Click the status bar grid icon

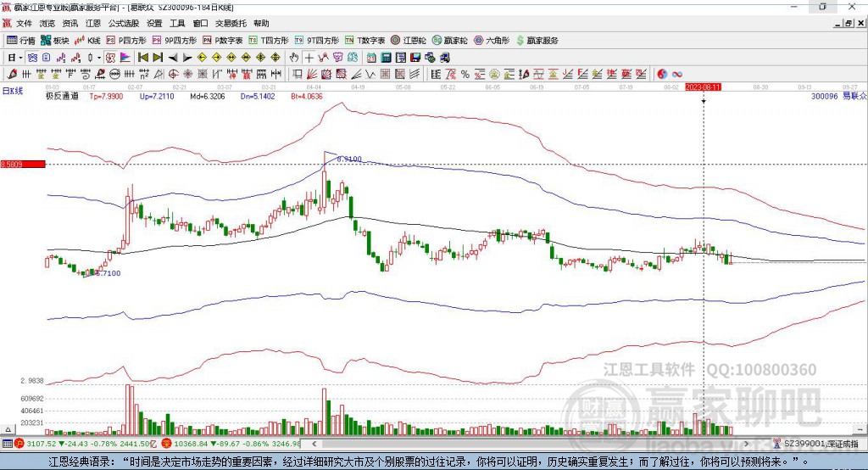pos(7,444)
